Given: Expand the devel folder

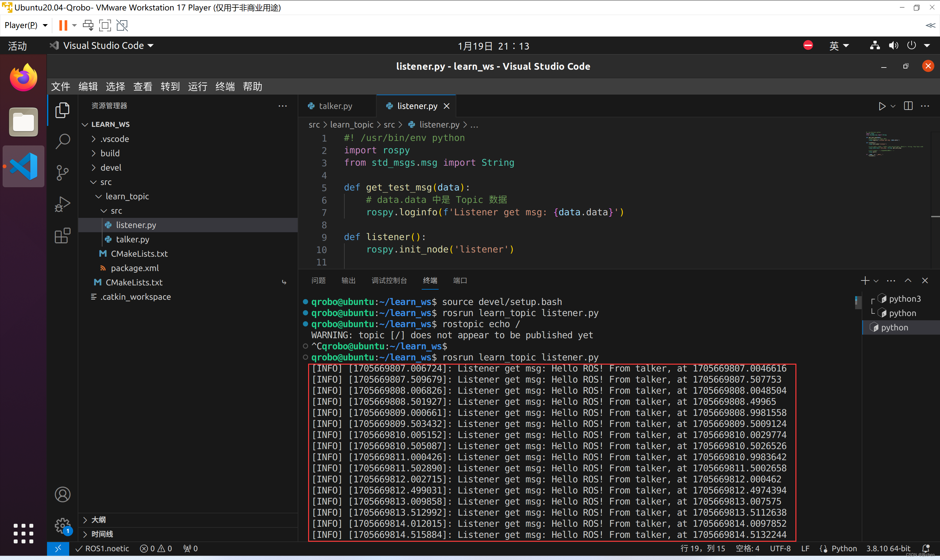Looking at the screenshot, I should pyautogui.click(x=93, y=168).
